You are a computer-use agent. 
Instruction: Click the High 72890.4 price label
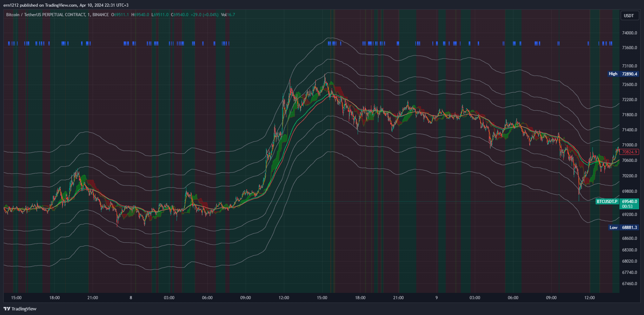tap(624, 74)
